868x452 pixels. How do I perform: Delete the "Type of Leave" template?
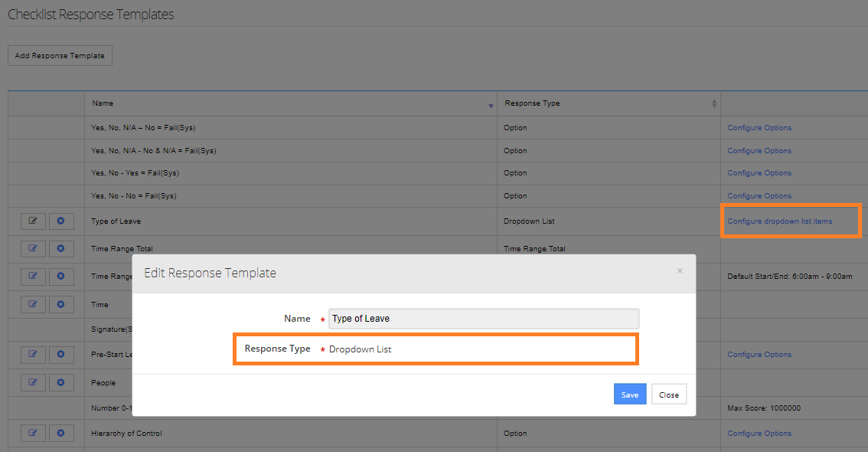61,221
